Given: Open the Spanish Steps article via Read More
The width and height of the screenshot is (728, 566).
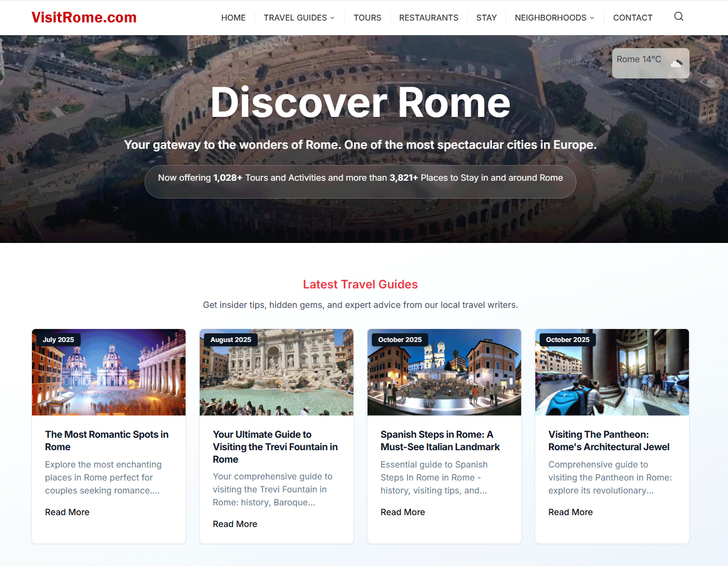Looking at the screenshot, I should (x=403, y=512).
